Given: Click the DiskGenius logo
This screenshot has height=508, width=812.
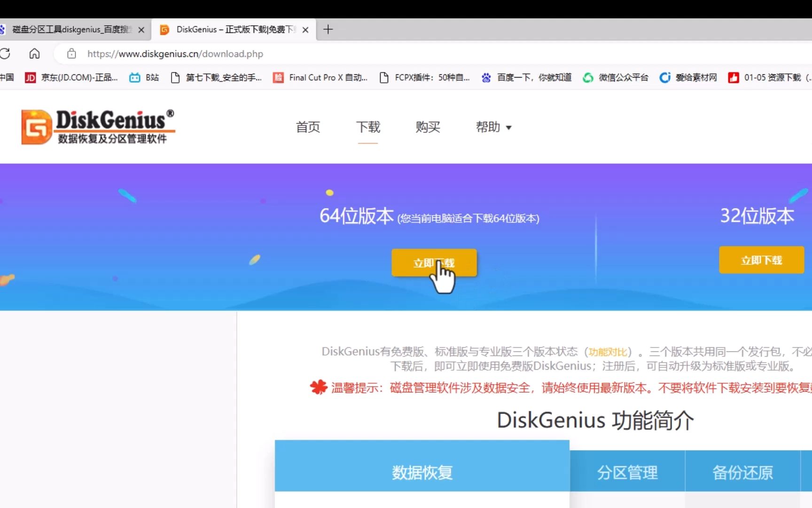Looking at the screenshot, I should (x=97, y=126).
